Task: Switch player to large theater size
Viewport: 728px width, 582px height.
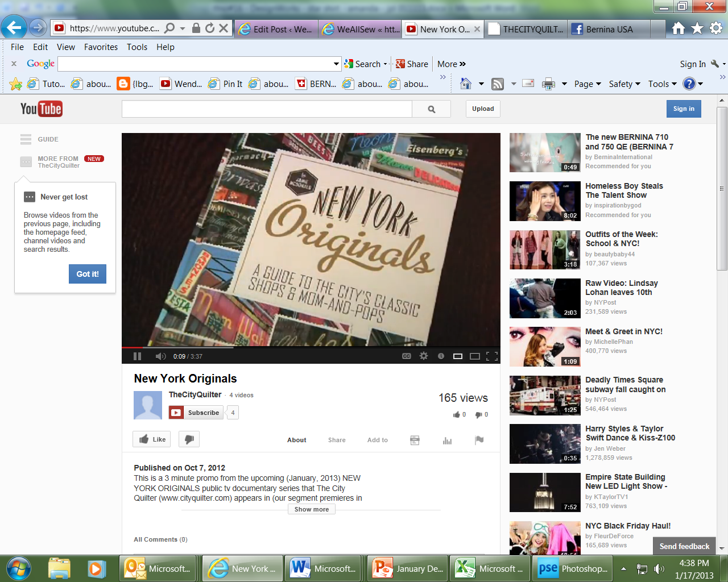Action: (x=474, y=356)
